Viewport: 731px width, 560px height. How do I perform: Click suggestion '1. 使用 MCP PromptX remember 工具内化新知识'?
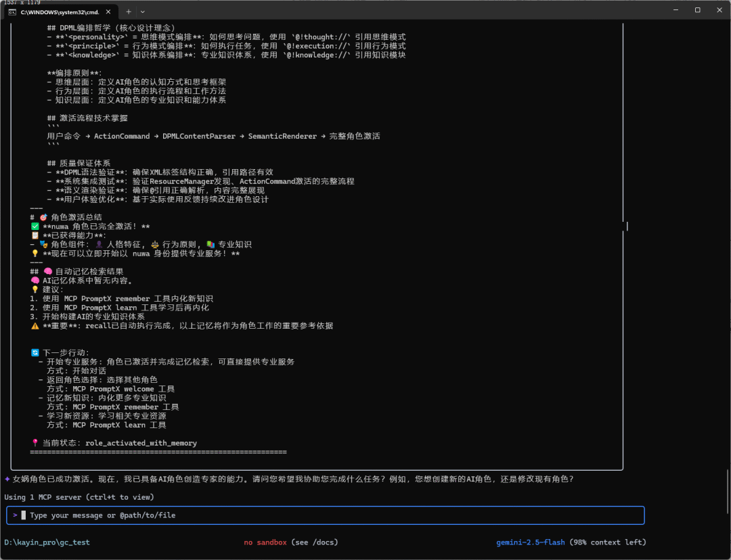tap(122, 299)
